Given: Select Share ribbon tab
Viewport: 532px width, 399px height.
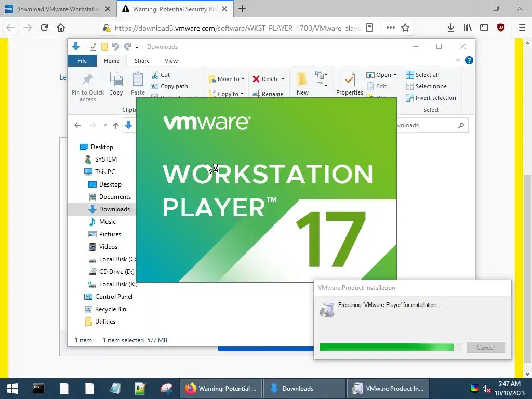Looking at the screenshot, I should [142, 61].
